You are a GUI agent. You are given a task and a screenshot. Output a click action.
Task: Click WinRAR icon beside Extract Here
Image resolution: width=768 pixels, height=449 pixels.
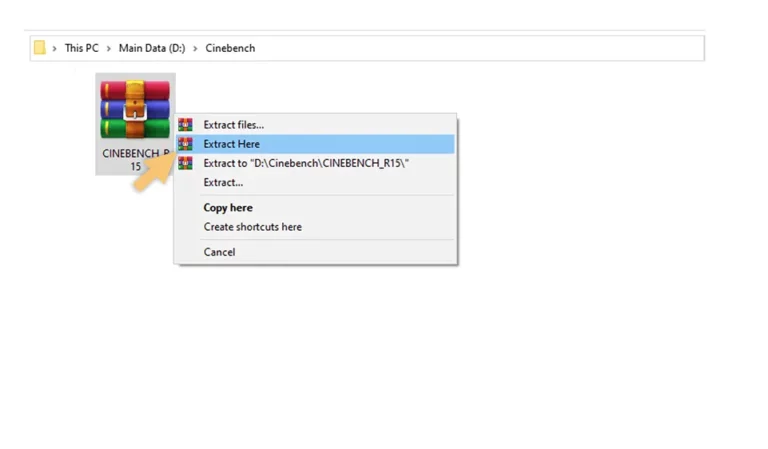point(185,144)
